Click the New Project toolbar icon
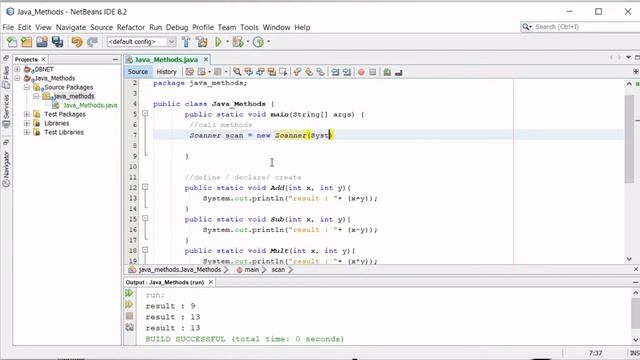This screenshot has height=360, width=640. pos(26,42)
